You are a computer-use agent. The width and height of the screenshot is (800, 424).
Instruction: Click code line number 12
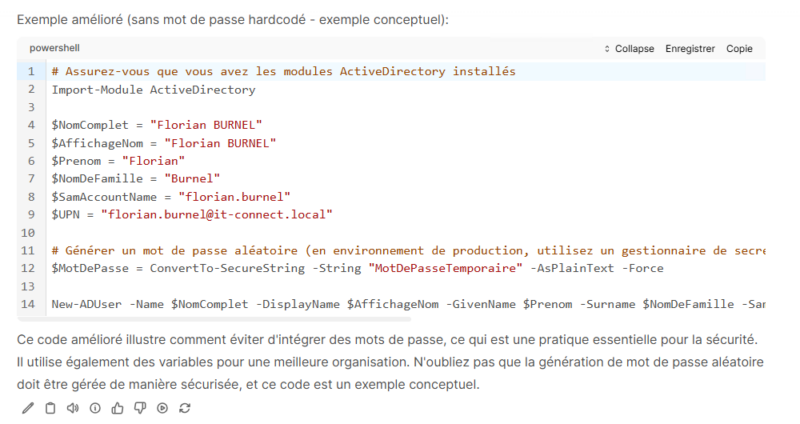click(30, 268)
